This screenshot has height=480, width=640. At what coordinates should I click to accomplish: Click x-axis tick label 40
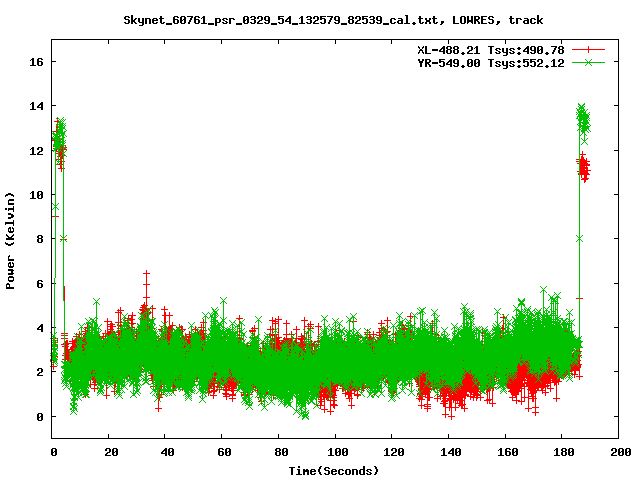click(x=167, y=452)
